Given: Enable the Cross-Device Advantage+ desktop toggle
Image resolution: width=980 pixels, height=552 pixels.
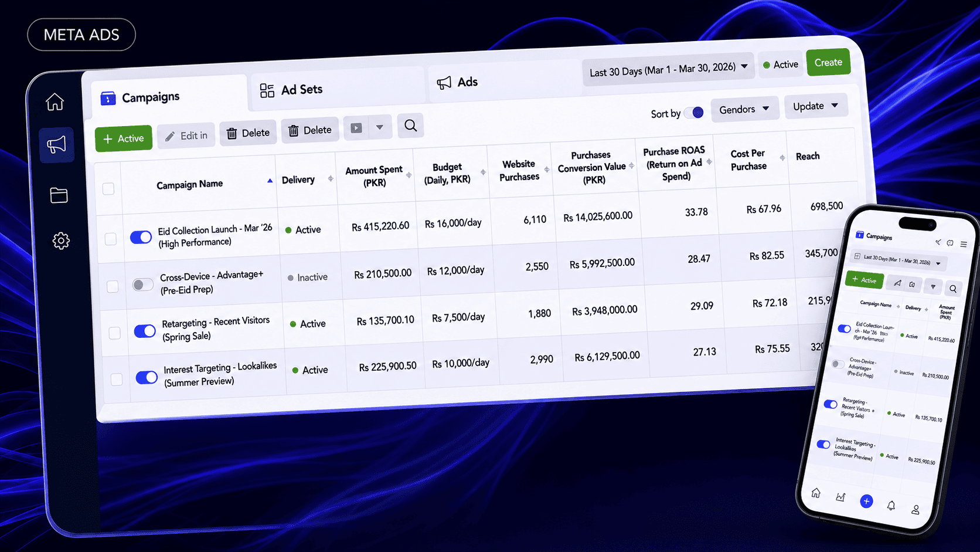Looking at the screenshot, I should click(143, 285).
